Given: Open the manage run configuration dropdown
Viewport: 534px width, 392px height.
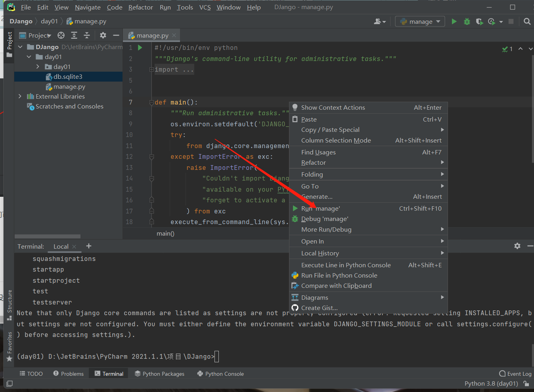Looking at the screenshot, I should point(420,21).
